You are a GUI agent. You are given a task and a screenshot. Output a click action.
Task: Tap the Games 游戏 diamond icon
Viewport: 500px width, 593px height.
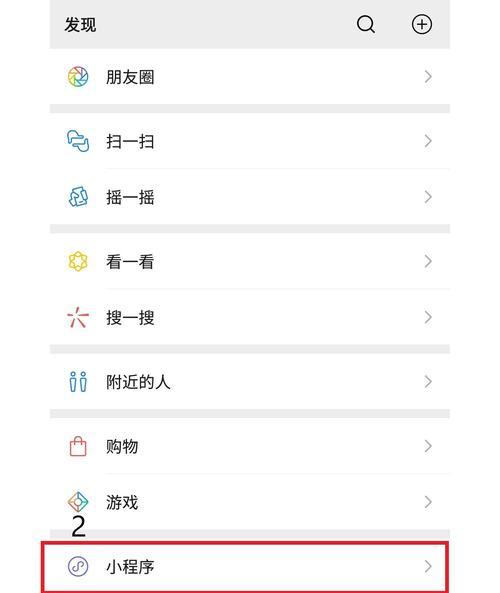point(78,502)
